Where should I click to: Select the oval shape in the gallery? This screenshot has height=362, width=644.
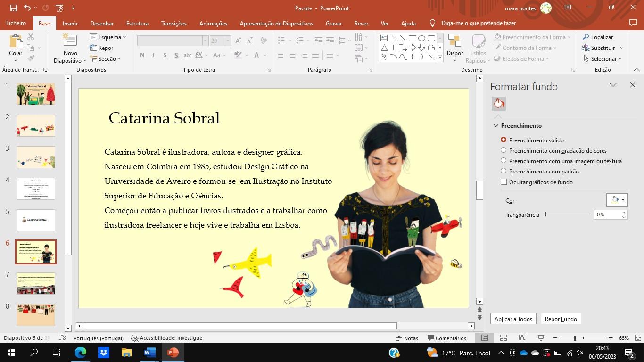[x=421, y=38]
